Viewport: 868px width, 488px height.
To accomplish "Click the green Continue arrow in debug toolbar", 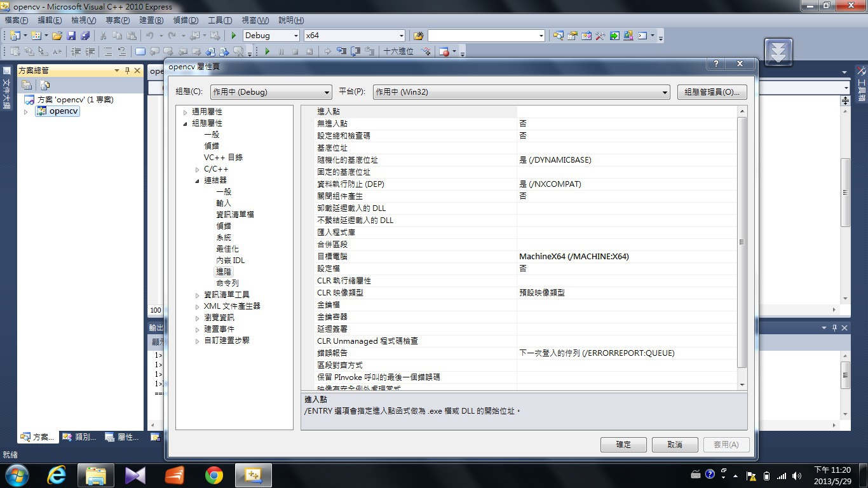I will pyautogui.click(x=267, y=51).
